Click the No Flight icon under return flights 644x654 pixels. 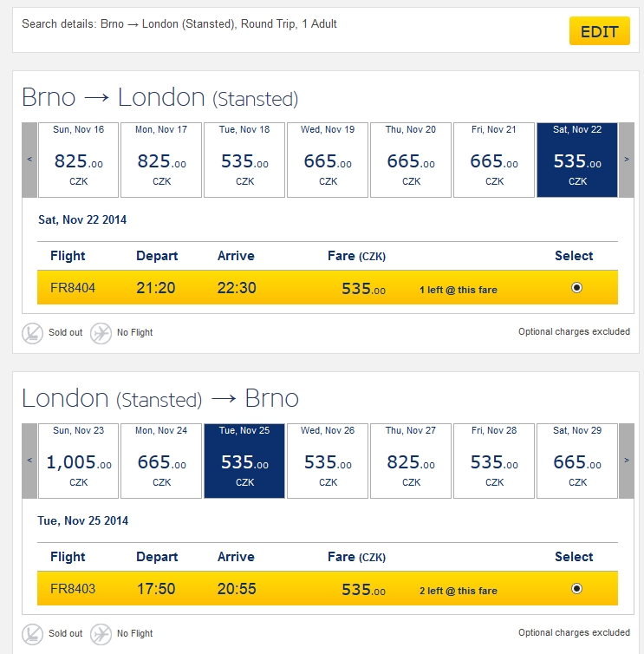click(101, 634)
